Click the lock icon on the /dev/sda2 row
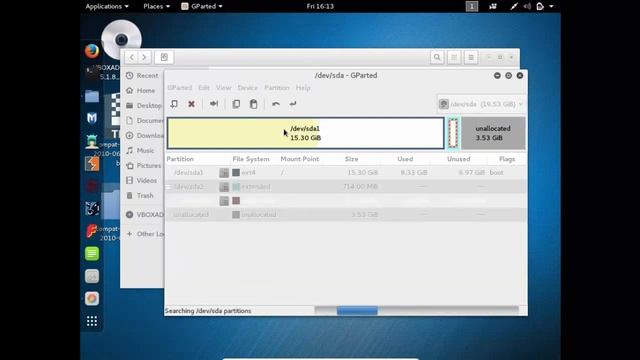This screenshot has width=640, height=360. [x=224, y=187]
